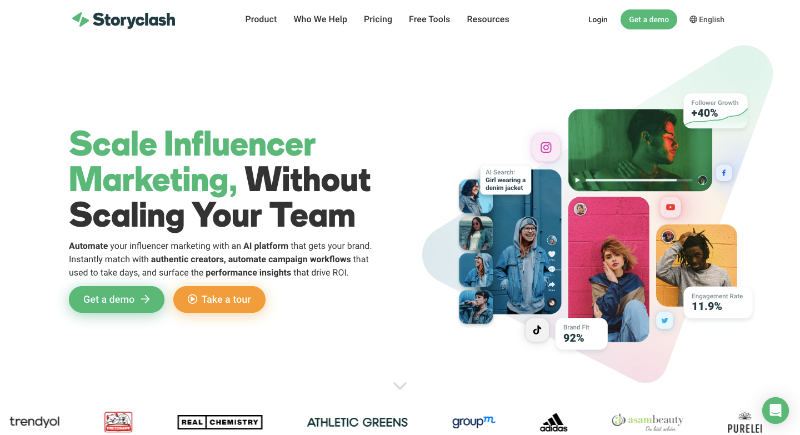Click the header Get a demo button
Screen dimensions: 800x435
[648, 19]
